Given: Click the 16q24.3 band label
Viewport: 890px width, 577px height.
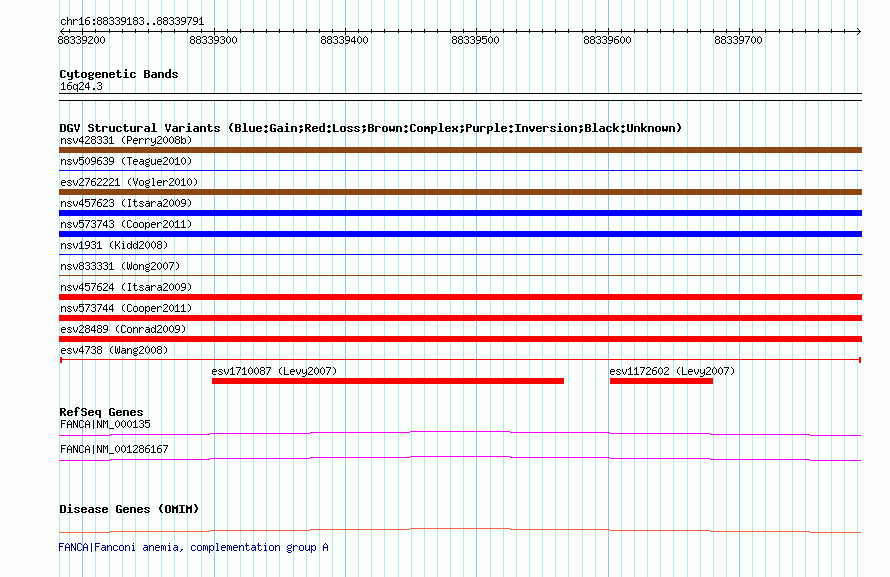Looking at the screenshot, I should tap(81, 86).
